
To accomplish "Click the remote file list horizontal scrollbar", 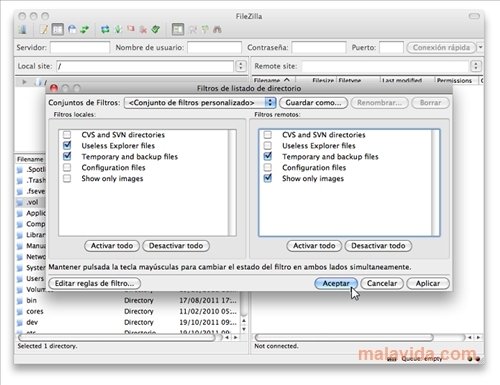I will pyautogui.click(x=344, y=338).
